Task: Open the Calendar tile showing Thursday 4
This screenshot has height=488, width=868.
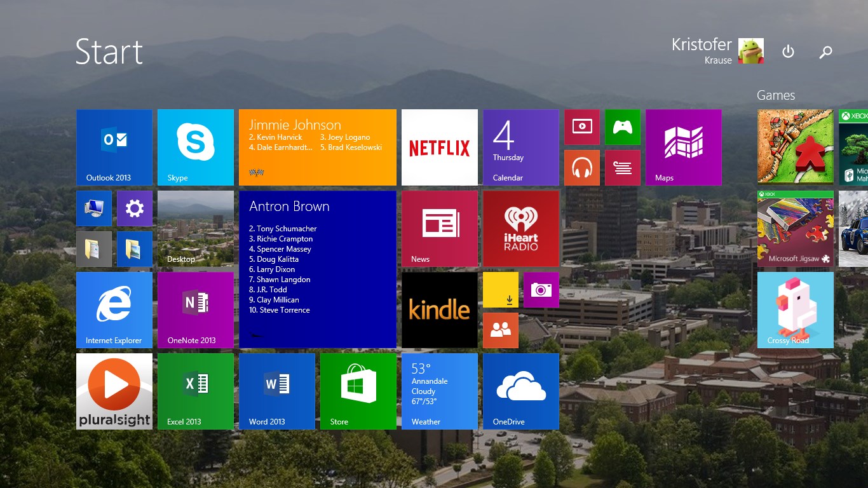Action: tap(521, 147)
